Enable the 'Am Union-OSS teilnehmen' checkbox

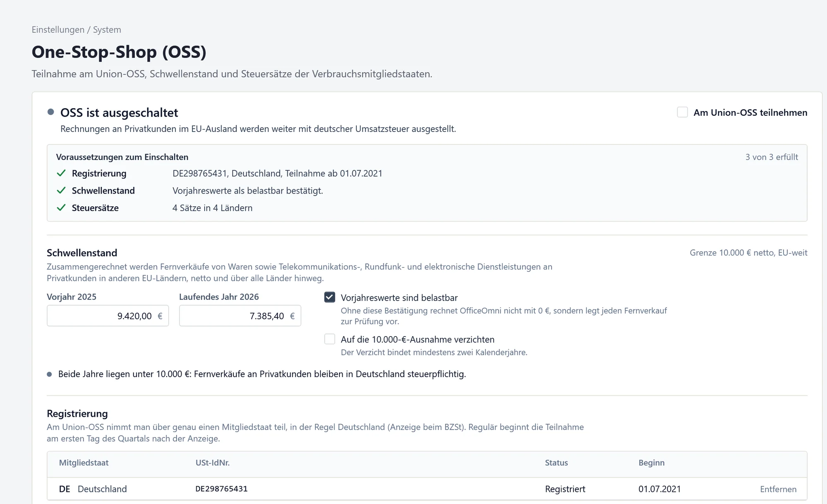(x=682, y=112)
